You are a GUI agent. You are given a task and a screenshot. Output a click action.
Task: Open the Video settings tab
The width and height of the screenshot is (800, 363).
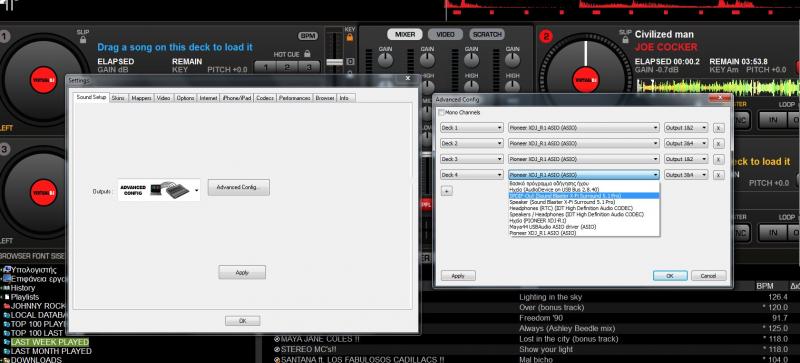pyautogui.click(x=163, y=98)
